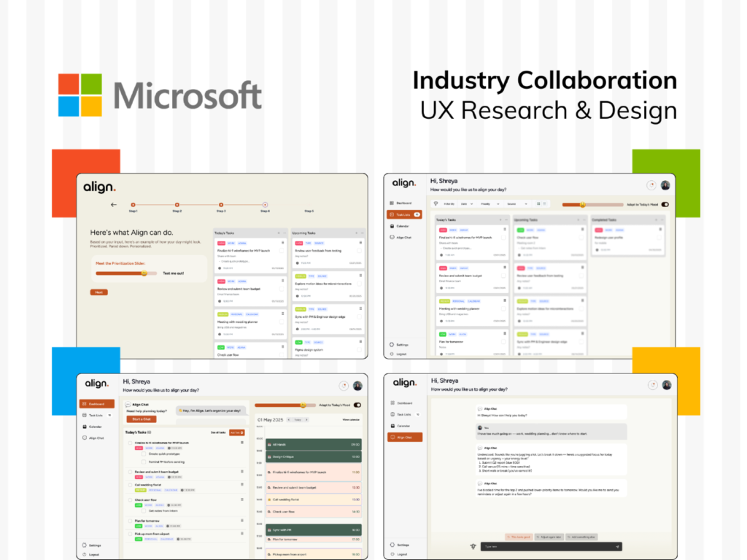Open 'Sync with PM' calendar event
The image size is (747, 560).
pyautogui.click(x=314, y=529)
